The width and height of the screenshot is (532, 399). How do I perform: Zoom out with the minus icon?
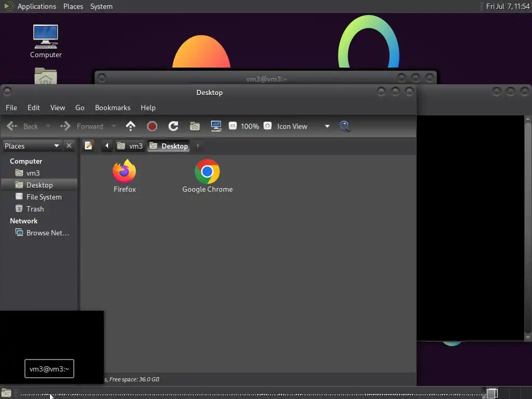232,126
